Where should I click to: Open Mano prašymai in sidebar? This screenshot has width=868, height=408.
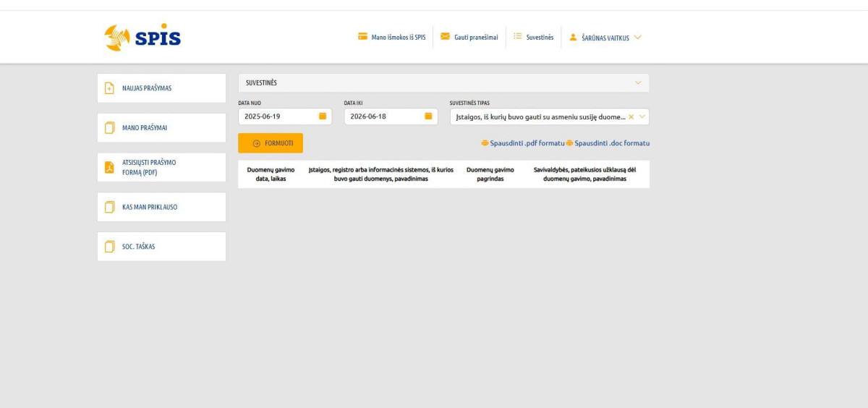tap(161, 128)
